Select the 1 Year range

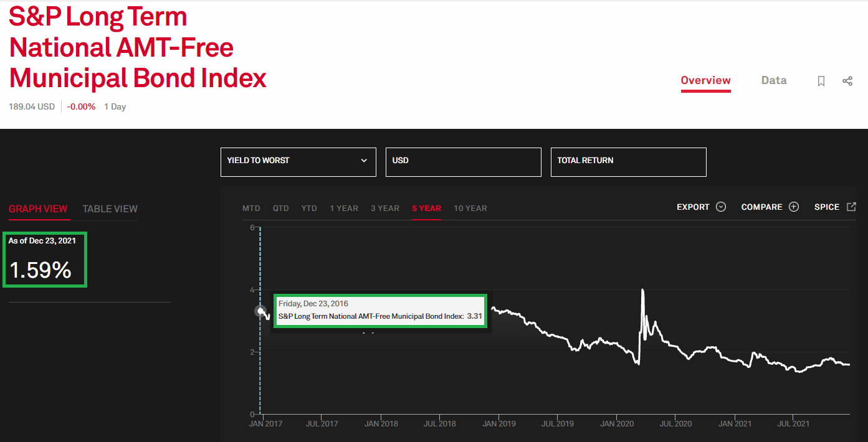pyautogui.click(x=344, y=208)
